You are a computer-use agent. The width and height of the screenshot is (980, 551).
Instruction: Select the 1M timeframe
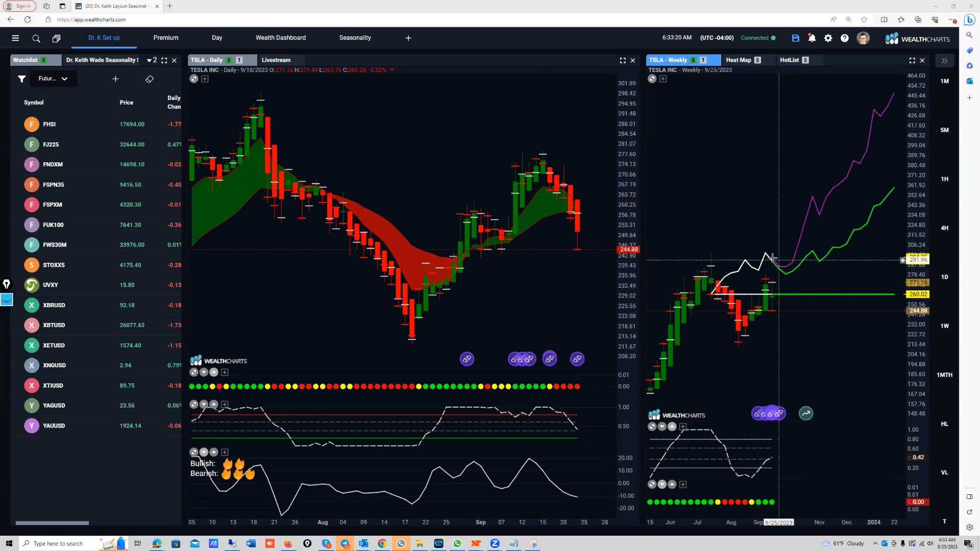[x=944, y=81]
